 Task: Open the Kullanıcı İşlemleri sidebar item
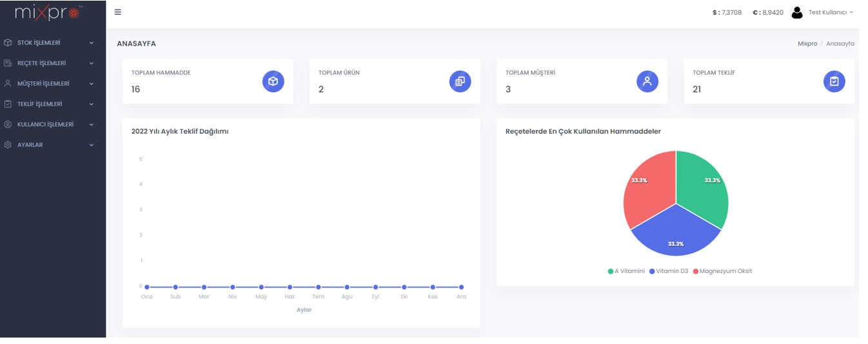click(45, 124)
